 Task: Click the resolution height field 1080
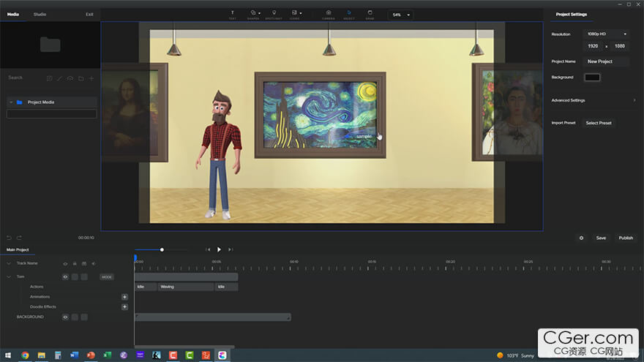click(x=619, y=46)
